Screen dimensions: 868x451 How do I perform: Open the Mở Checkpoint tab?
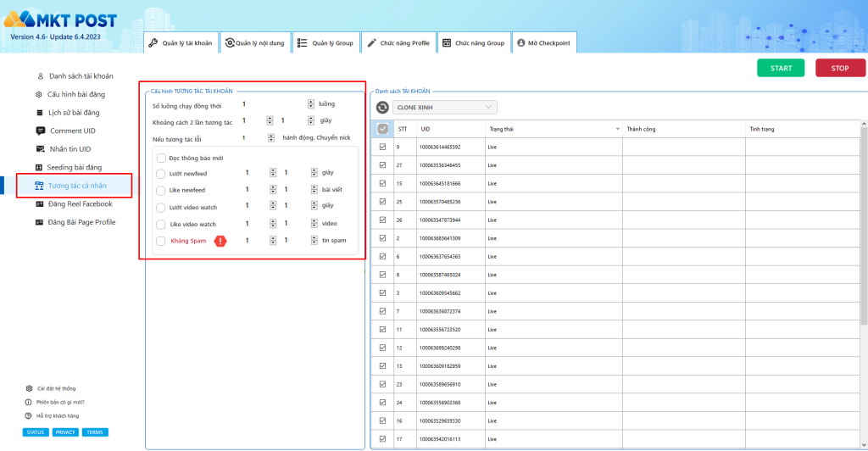click(543, 42)
